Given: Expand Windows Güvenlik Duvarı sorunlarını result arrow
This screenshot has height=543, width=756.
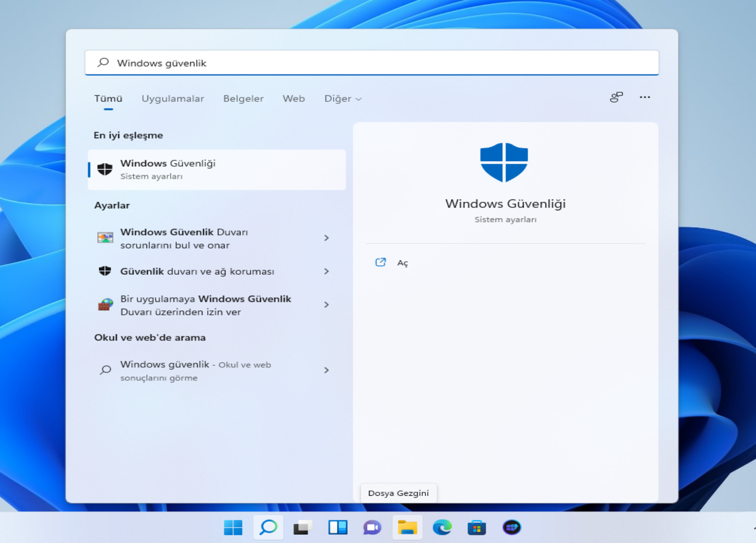Looking at the screenshot, I should [326, 238].
